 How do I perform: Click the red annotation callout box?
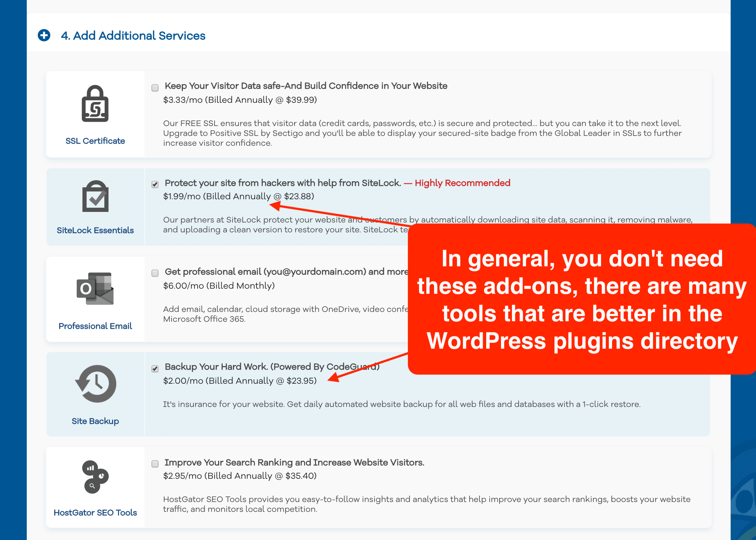(581, 299)
